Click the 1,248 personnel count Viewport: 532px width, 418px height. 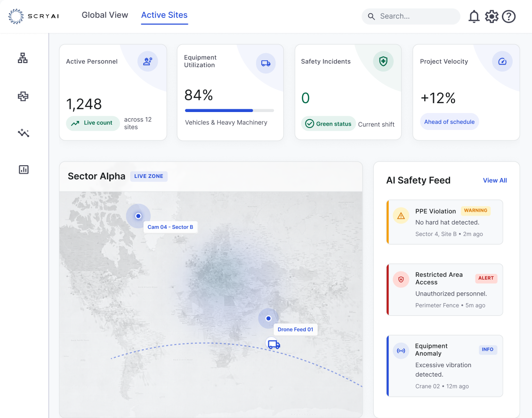tap(84, 104)
